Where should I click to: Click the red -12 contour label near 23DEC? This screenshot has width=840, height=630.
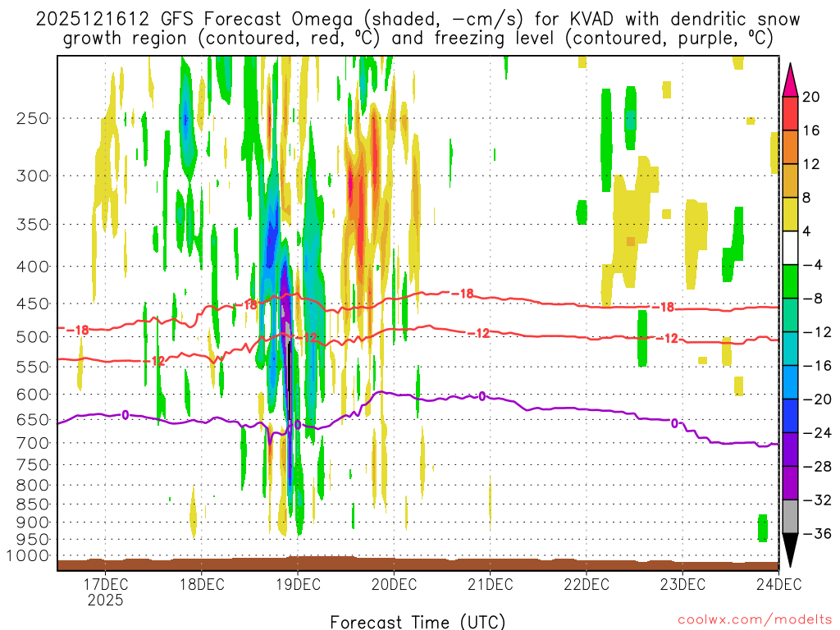(x=667, y=339)
